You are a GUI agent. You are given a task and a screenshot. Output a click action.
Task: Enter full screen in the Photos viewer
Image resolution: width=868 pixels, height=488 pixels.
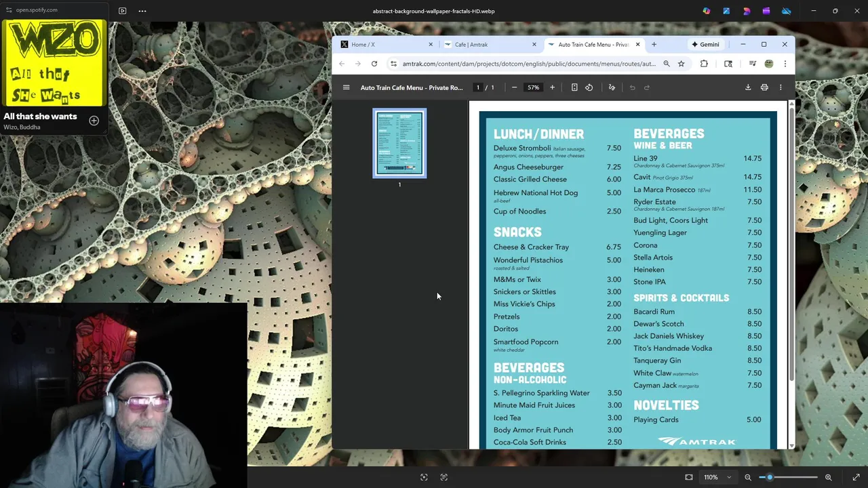click(856, 477)
